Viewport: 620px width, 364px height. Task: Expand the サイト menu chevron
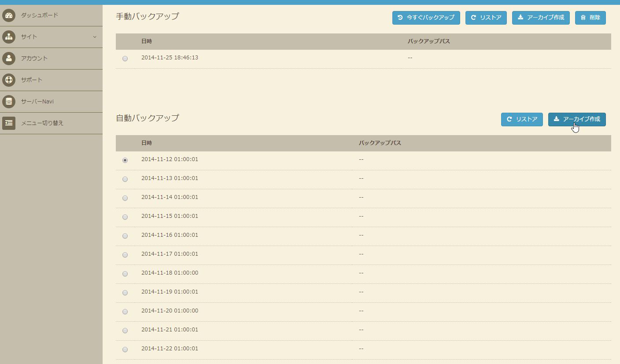(95, 37)
